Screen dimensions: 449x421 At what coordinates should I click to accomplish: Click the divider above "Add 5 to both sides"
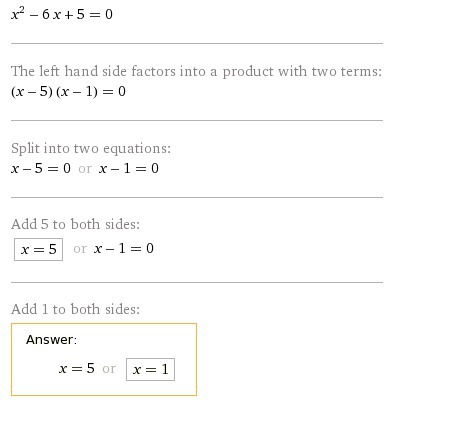click(197, 197)
